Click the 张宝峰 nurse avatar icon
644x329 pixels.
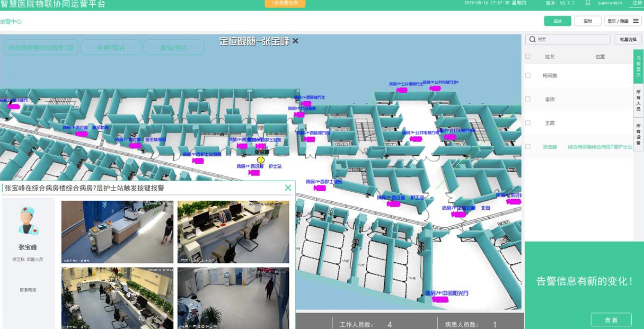[28, 221]
